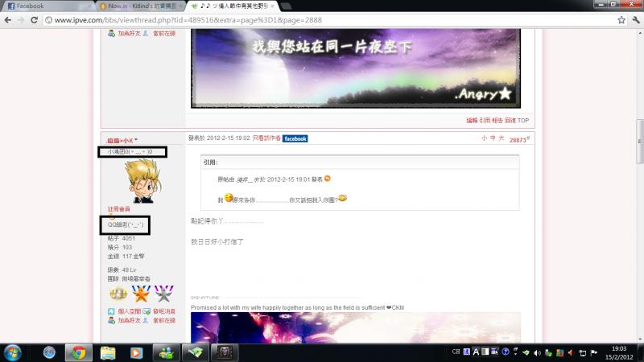This screenshot has height=362, width=644.
Task: Open a new tab with the new-tab button
Action: (x=286, y=6)
